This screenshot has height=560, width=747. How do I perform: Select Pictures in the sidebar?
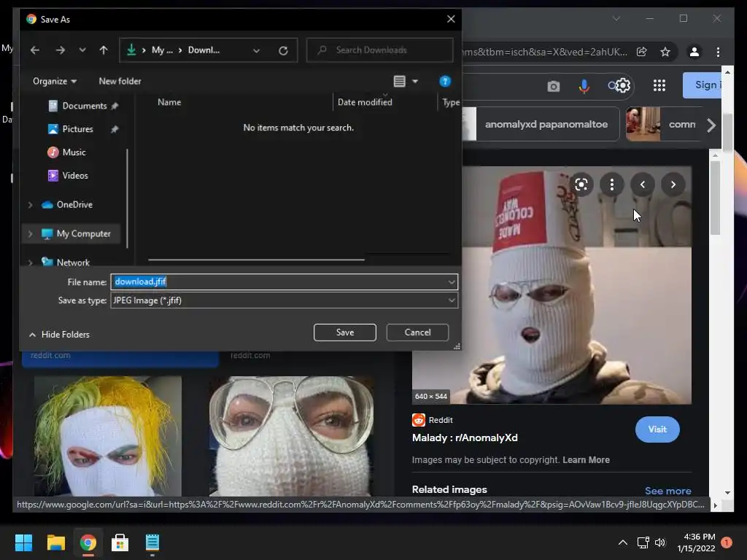pyautogui.click(x=77, y=129)
